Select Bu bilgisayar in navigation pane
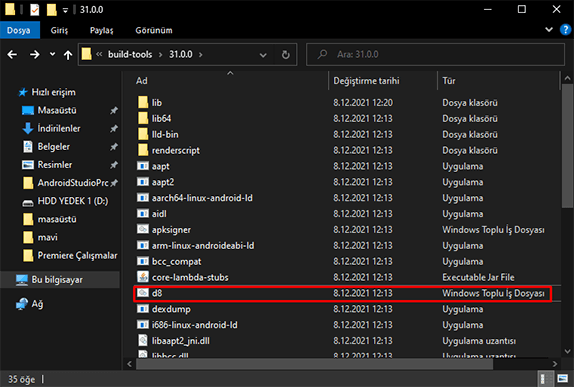This screenshot has width=574, height=387. click(57, 280)
